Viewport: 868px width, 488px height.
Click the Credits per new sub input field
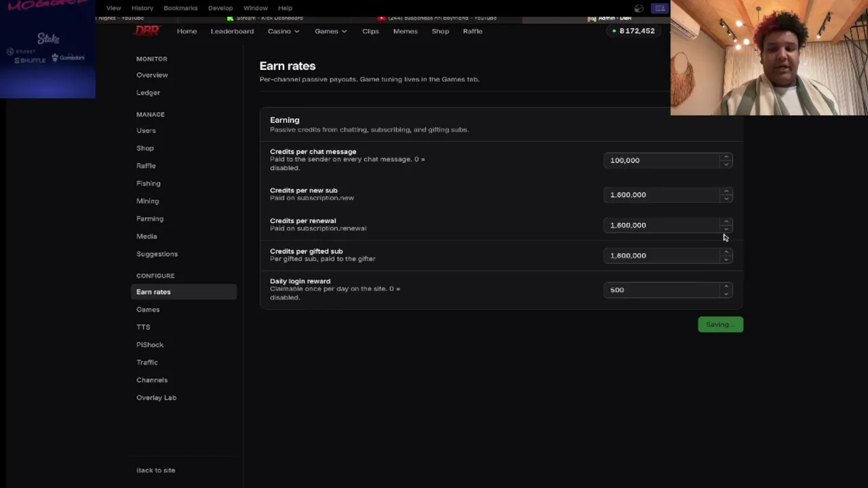(668, 195)
